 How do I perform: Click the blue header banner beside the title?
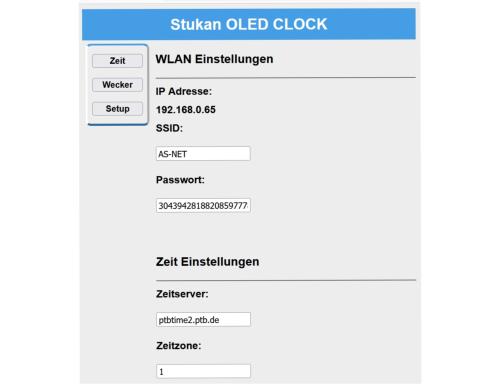(x=372, y=24)
